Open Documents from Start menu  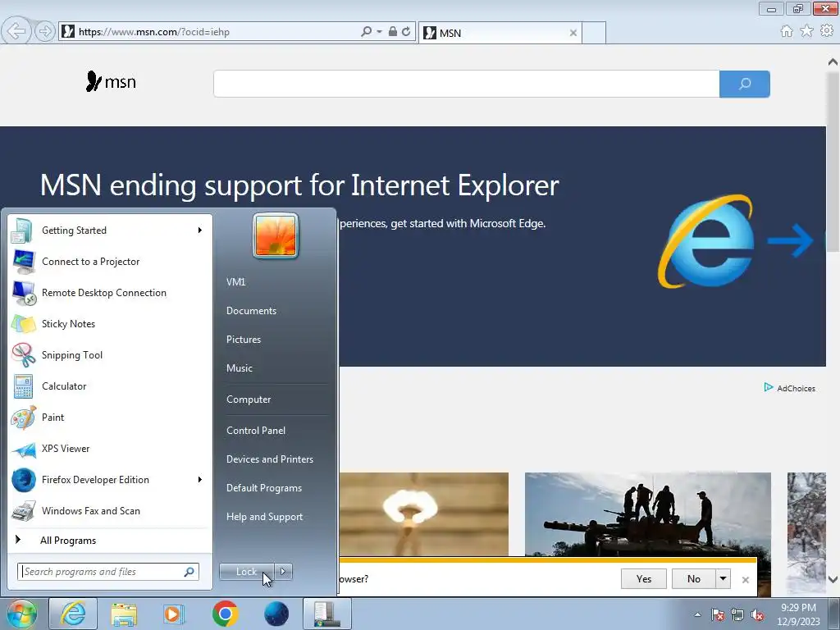pyautogui.click(x=251, y=311)
